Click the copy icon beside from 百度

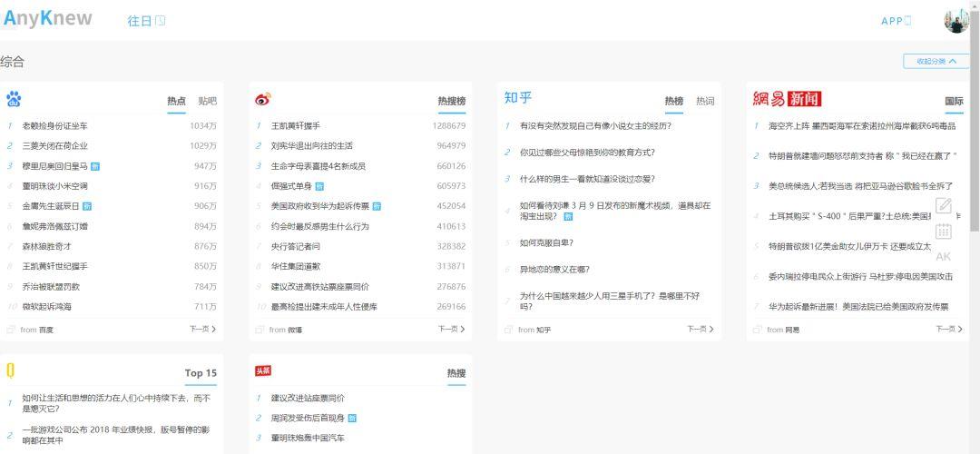point(11,330)
